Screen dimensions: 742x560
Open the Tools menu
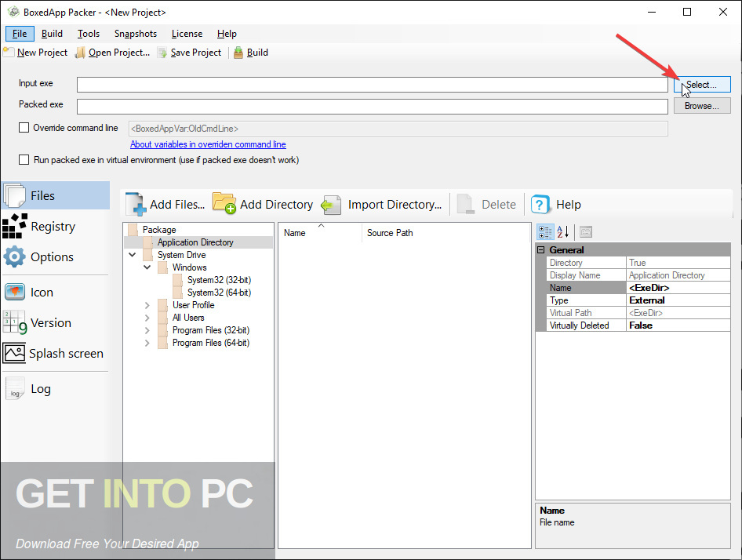click(89, 34)
